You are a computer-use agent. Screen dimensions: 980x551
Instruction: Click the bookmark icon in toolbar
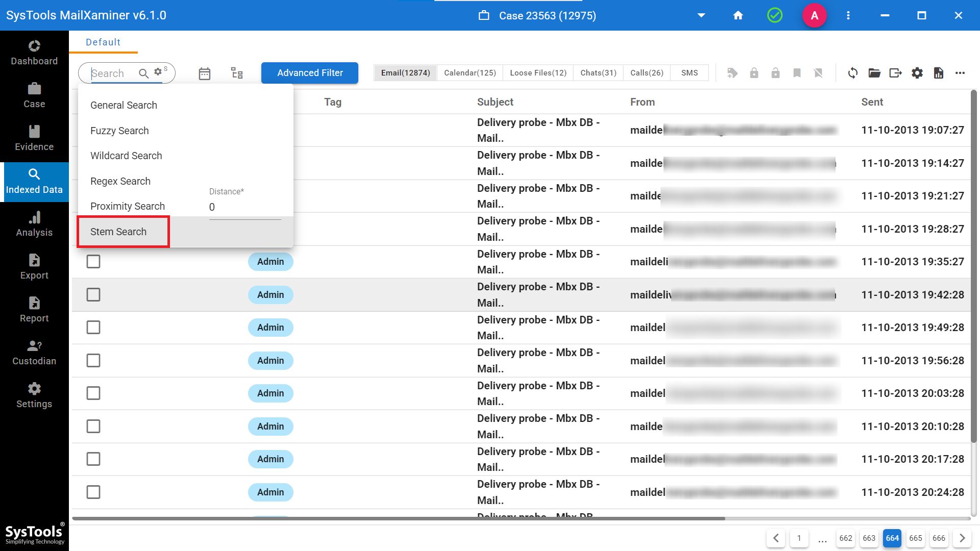tap(797, 73)
